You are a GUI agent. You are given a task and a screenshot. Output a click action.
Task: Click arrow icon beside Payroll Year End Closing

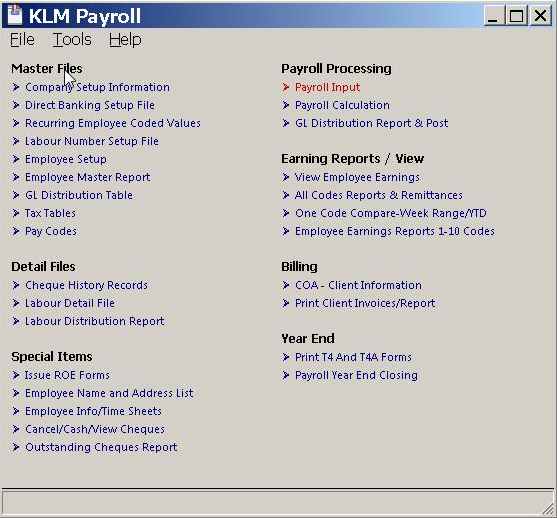(286, 375)
